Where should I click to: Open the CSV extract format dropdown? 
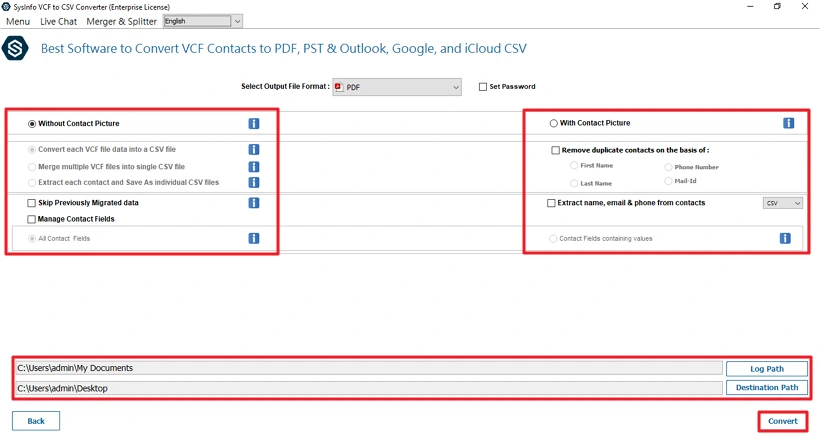point(783,203)
